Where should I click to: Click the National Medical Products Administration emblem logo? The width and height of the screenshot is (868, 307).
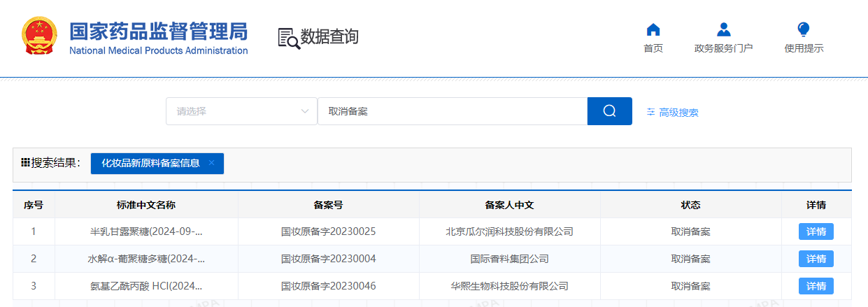coord(39,37)
